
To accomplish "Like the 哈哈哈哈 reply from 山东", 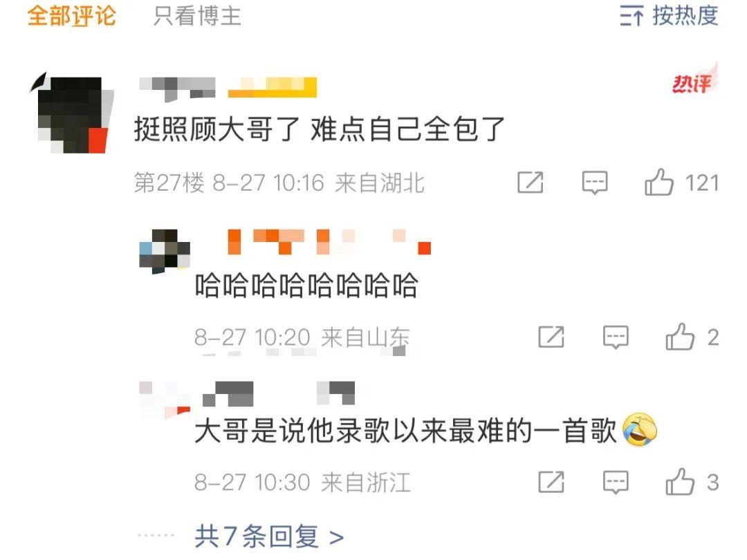I will [x=680, y=337].
